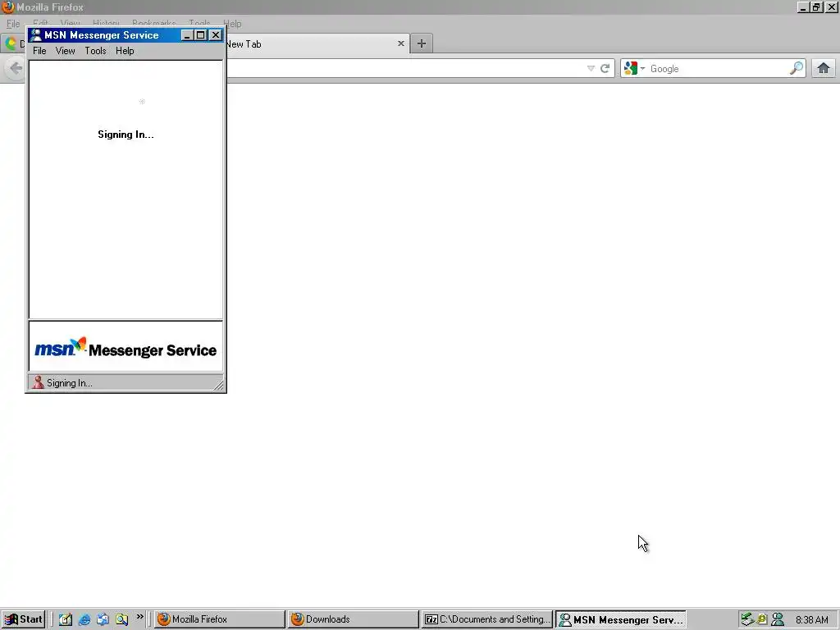Open the View menu in MSN Messenger

coord(66,51)
